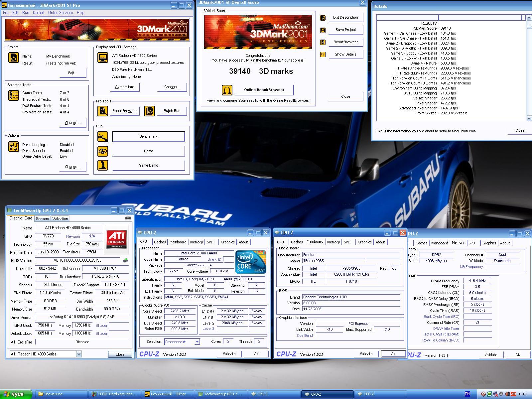
Task: Click Close button in Overall Score window
Action: pyautogui.click(x=345, y=96)
